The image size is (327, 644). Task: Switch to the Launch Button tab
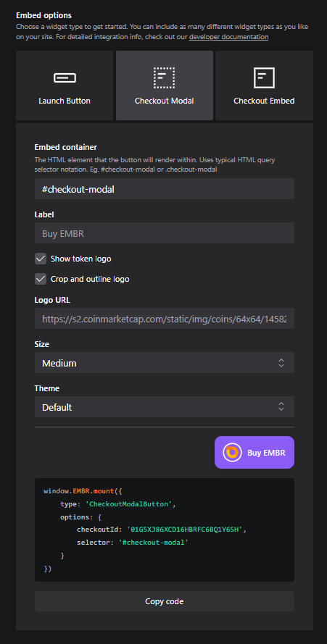click(65, 85)
